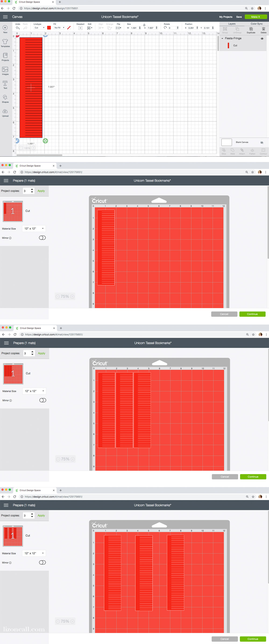The width and height of the screenshot is (269, 644).
Task: Collapse the Fiesta-Fringe layer group
Action: tap(222, 38)
